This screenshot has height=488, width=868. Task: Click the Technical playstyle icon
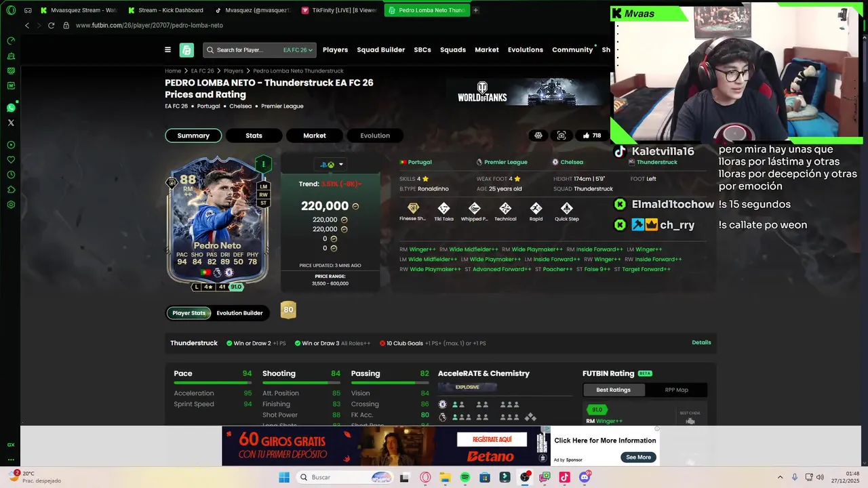(x=505, y=208)
